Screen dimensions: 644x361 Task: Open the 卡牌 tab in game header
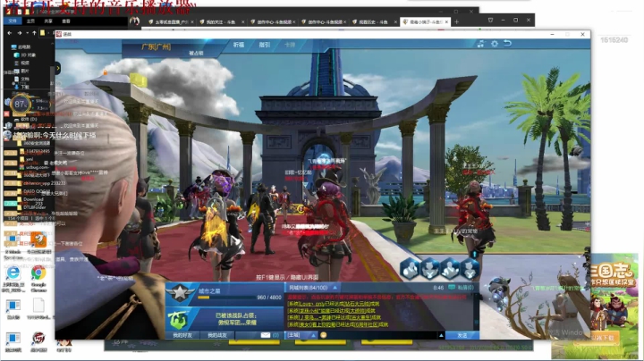point(290,45)
